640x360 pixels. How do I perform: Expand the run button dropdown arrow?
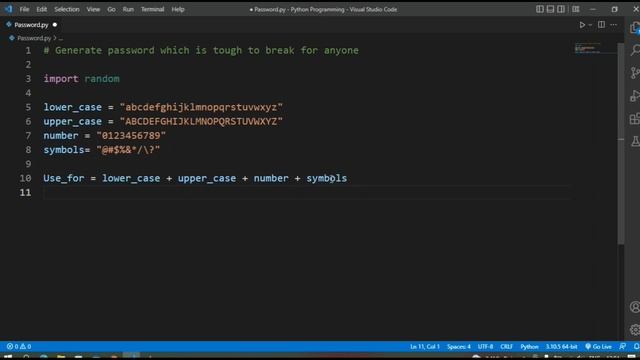click(590, 25)
